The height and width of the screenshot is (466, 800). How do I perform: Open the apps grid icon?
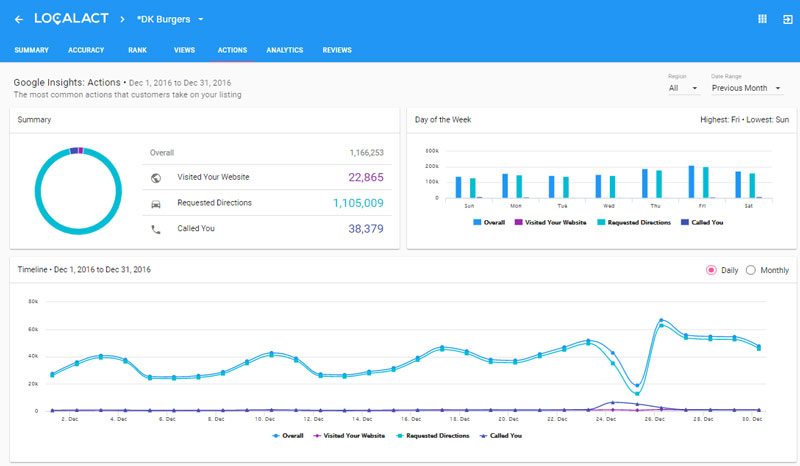[x=762, y=19]
